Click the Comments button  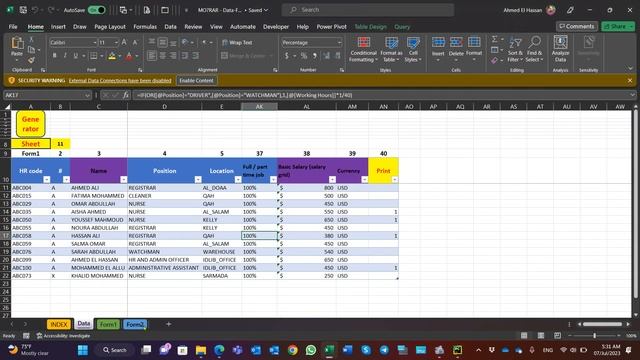click(577, 26)
